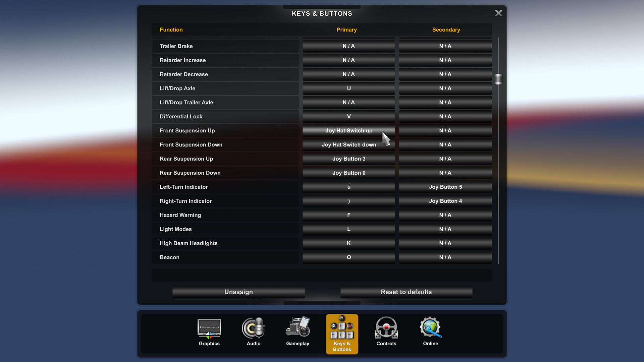Click the High Beam Headlights primary K binding
The image size is (644, 362).
348,243
